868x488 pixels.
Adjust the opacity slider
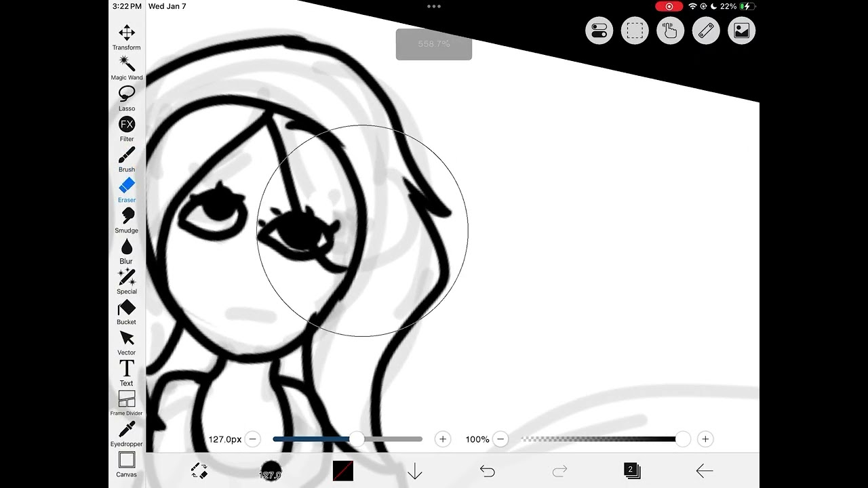click(x=606, y=439)
